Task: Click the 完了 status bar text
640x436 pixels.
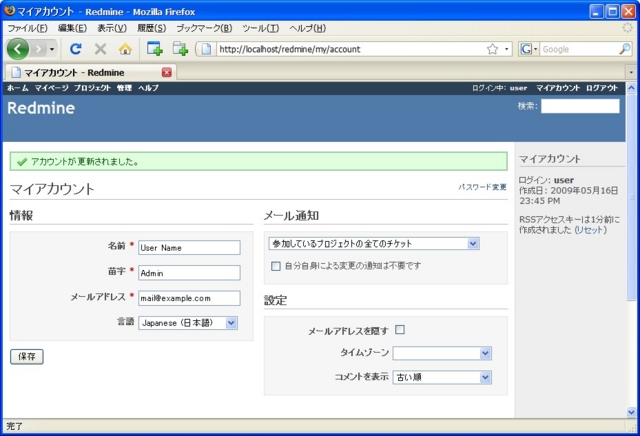Action: 15,427
